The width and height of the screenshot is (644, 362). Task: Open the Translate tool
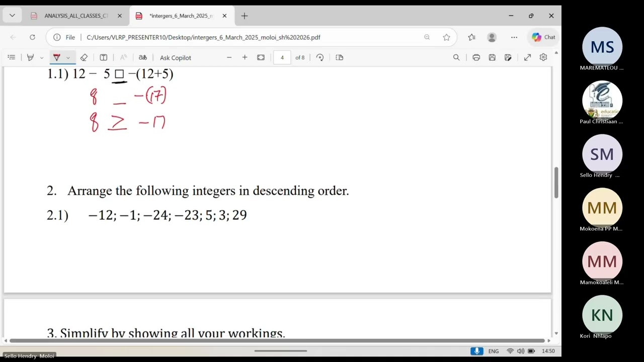coord(143,57)
